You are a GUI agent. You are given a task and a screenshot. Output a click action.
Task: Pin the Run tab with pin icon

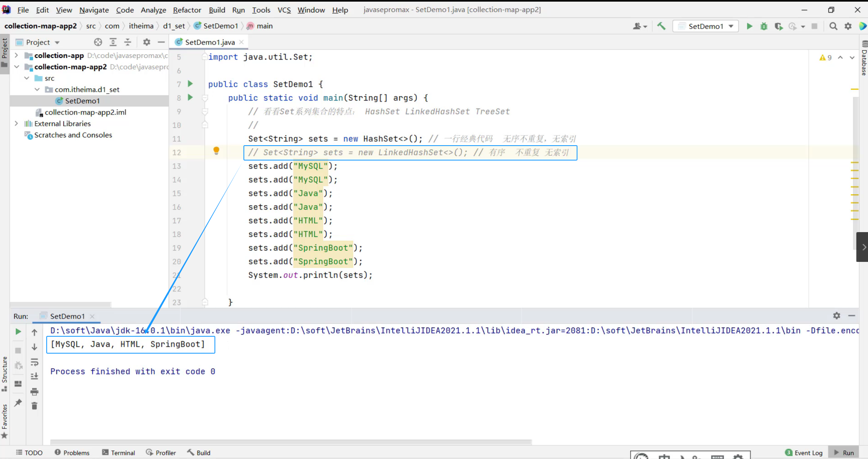[x=18, y=403]
